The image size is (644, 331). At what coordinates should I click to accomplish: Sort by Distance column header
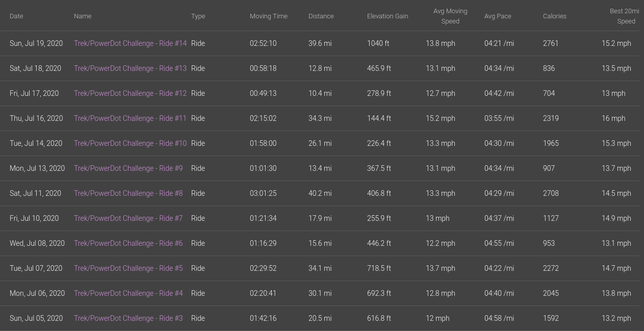pos(321,16)
